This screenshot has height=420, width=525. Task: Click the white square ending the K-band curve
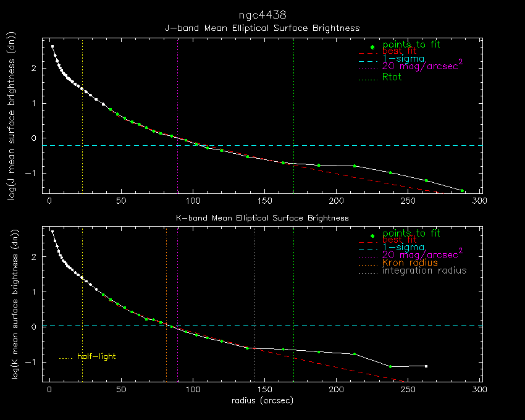pos(426,366)
